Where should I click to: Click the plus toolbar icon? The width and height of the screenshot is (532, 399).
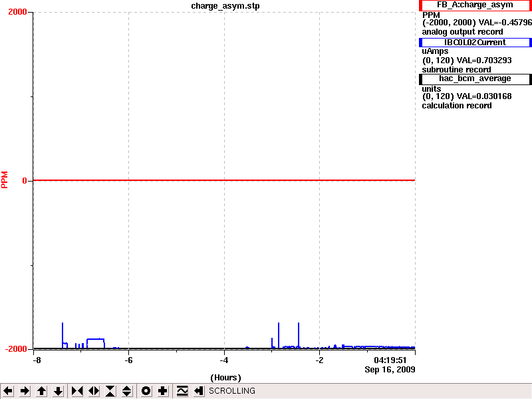point(162,391)
